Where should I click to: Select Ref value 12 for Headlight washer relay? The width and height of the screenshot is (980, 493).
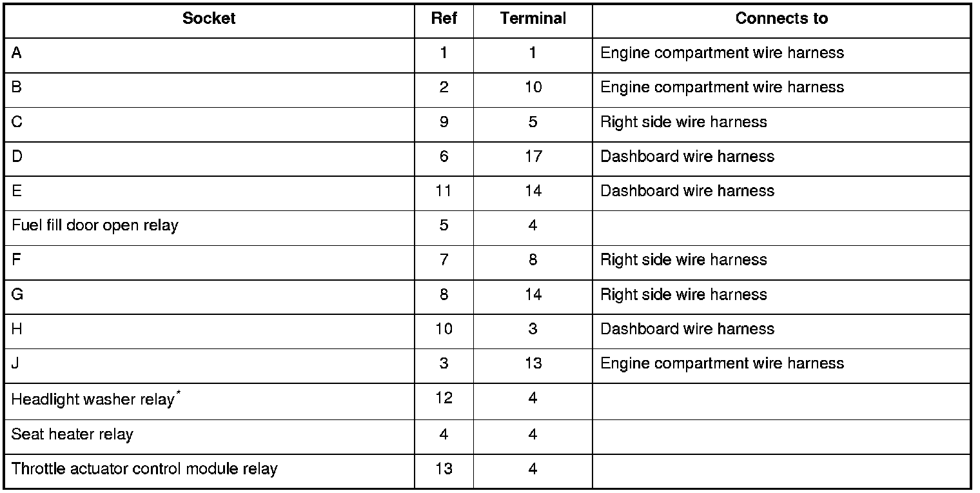(x=444, y=399)
